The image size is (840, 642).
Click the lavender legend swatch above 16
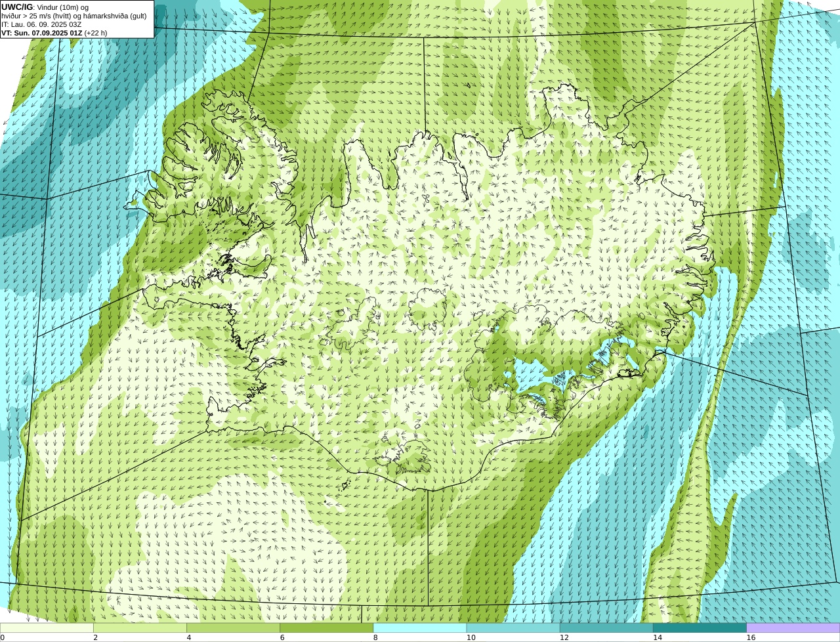click(x=793, y=628)
